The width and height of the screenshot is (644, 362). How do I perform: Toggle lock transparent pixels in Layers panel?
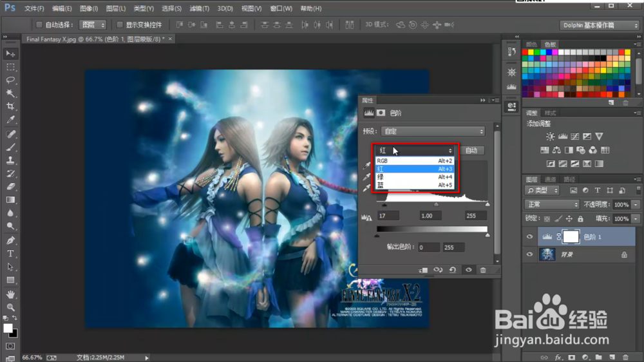click(x=547, y=219)
